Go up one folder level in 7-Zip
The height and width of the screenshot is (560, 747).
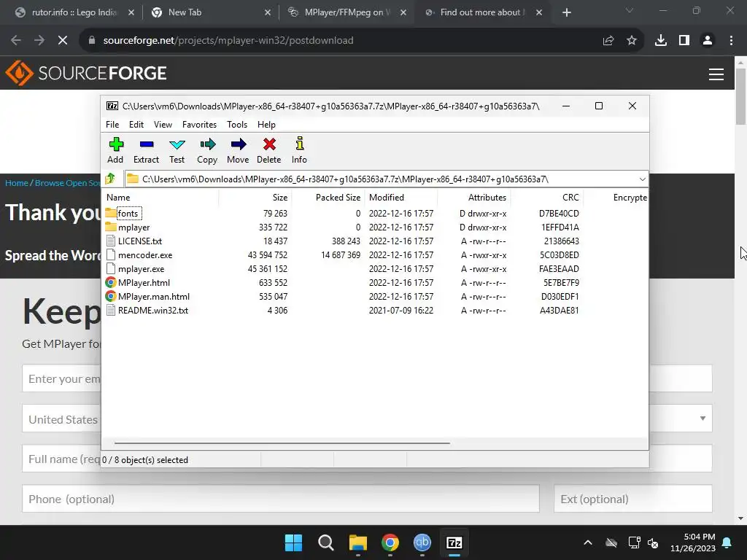111,179
